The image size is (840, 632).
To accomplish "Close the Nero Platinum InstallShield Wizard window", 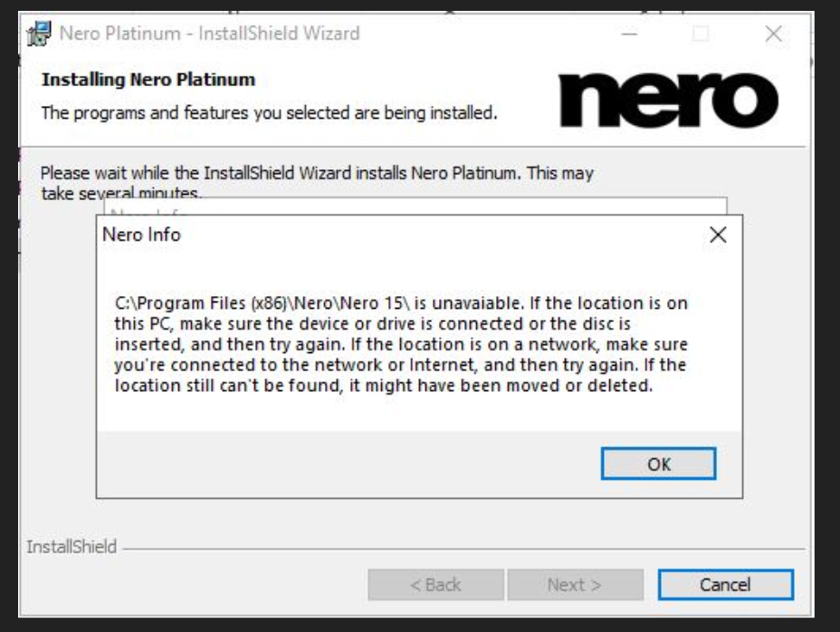I will click(773, 34).
